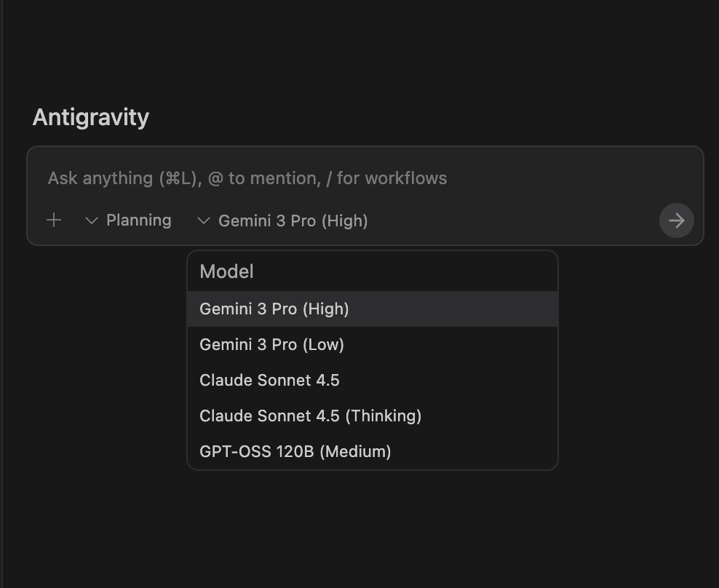Click blank toolbar space left of send button
This screenshot has width=719, height=588.
[x=509, y=220]
